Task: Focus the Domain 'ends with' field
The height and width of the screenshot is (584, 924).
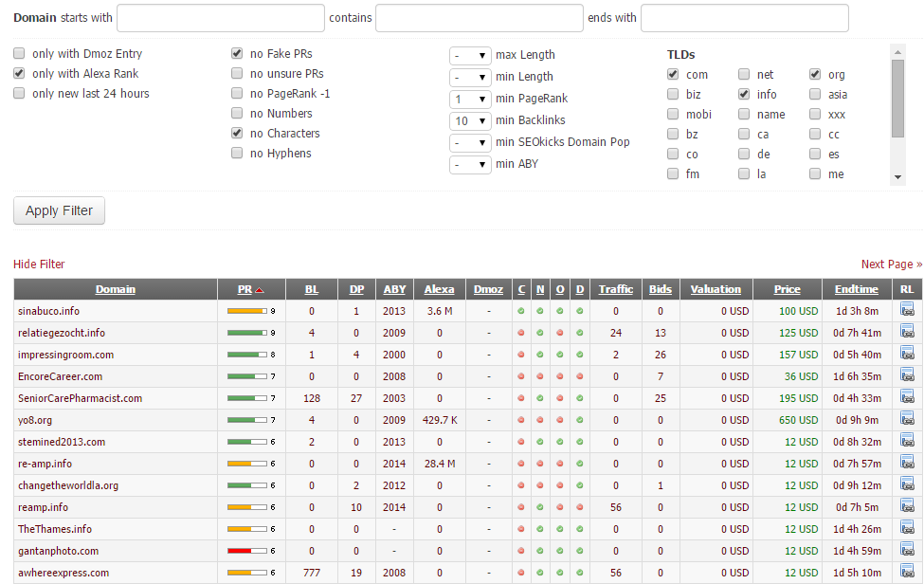Action: (x=744, y=18)
